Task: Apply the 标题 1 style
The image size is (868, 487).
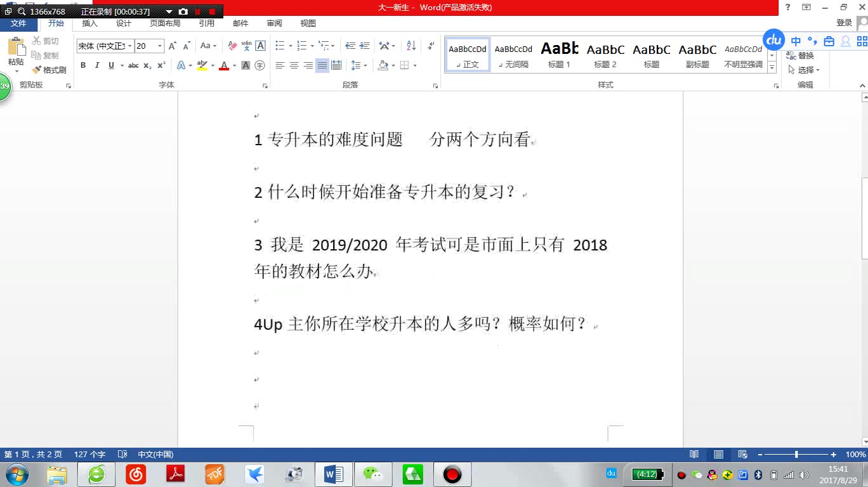Action: pos(559,55)
